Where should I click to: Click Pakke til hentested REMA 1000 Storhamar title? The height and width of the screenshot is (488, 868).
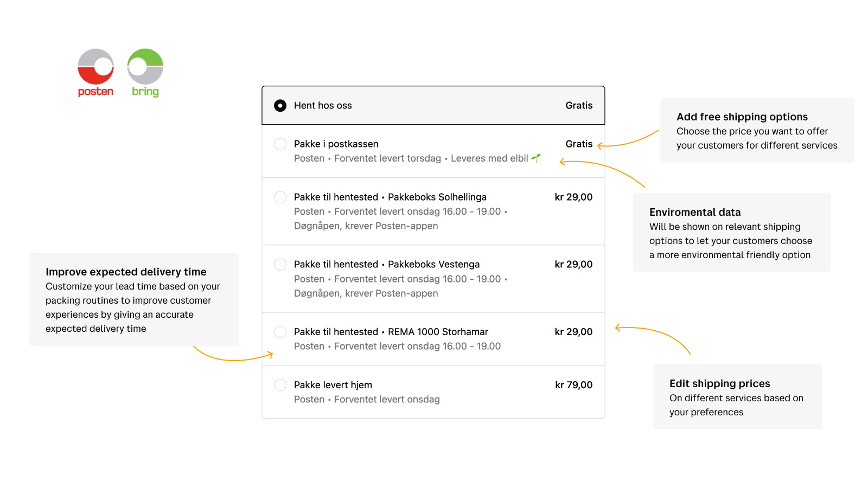[x=391, y=332]
